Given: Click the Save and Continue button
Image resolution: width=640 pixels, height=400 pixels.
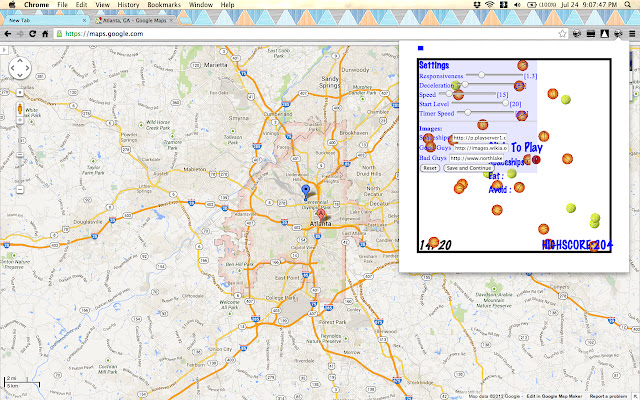Looking at the screenshot, I should [468, 168].
